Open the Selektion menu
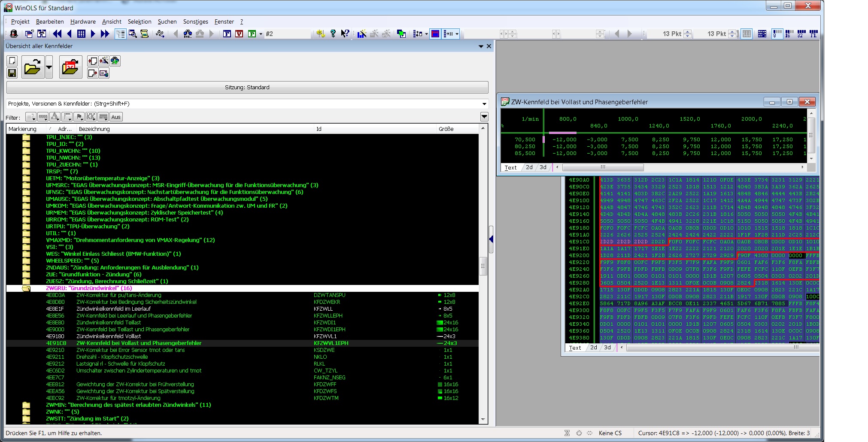The width and height of the screenshot is (868, 442). (140, 21)
